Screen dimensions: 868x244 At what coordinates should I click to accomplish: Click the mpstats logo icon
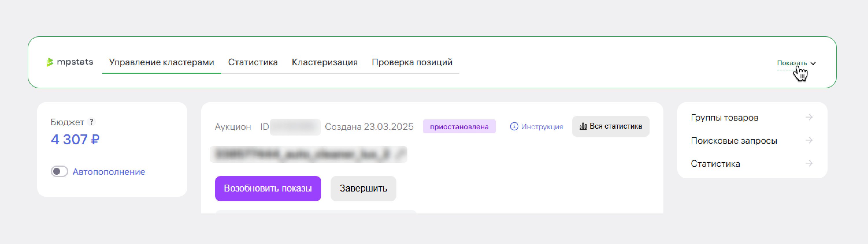click(50, 62)
